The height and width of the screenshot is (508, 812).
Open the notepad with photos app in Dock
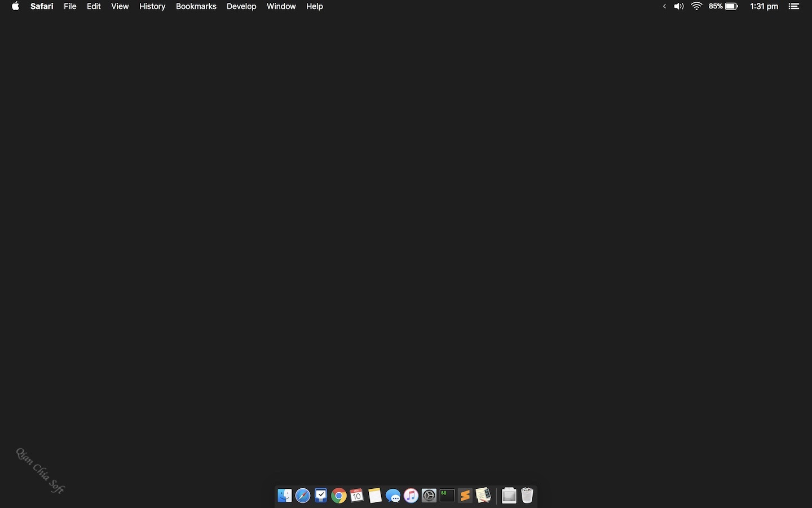point(483,496)
